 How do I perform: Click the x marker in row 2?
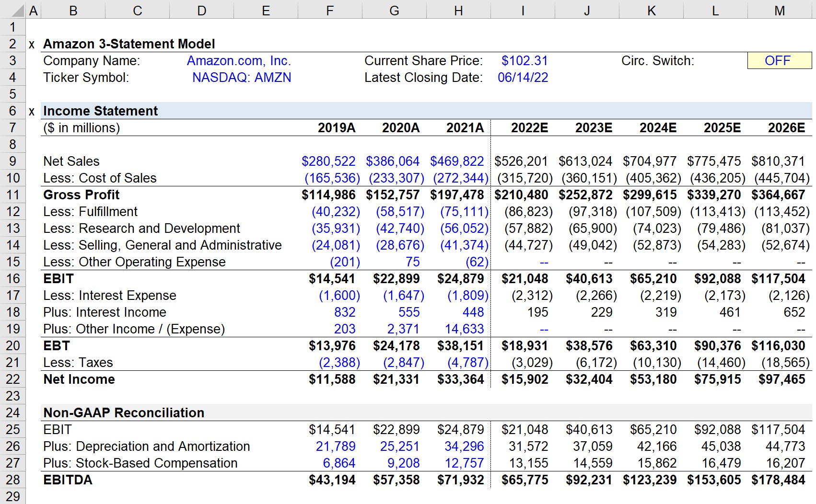32,45
